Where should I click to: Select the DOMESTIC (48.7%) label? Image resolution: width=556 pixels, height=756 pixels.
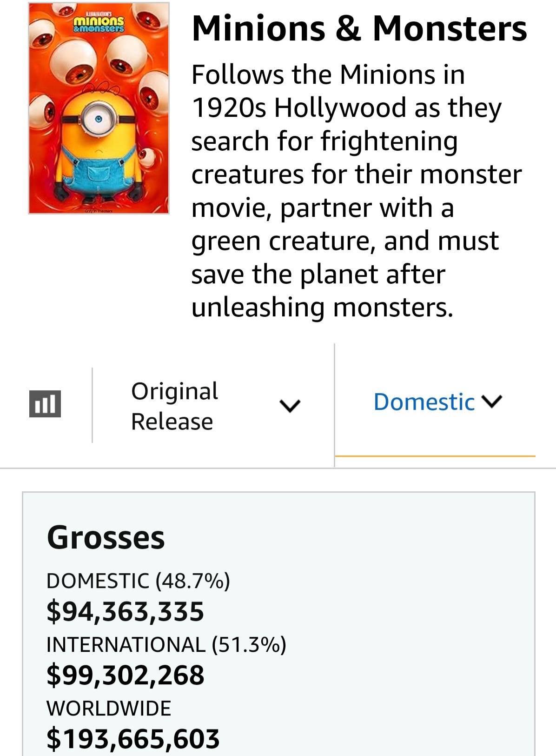(138, 581)
